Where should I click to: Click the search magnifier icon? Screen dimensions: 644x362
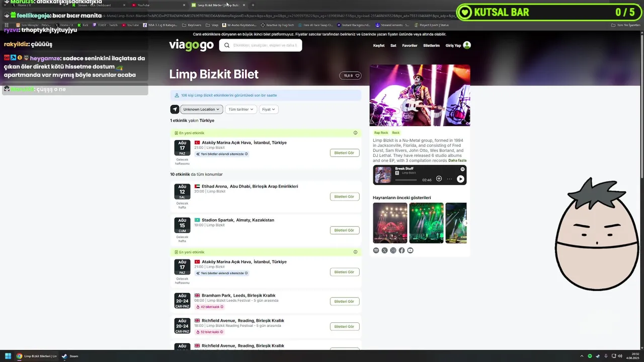click(227, 45)
